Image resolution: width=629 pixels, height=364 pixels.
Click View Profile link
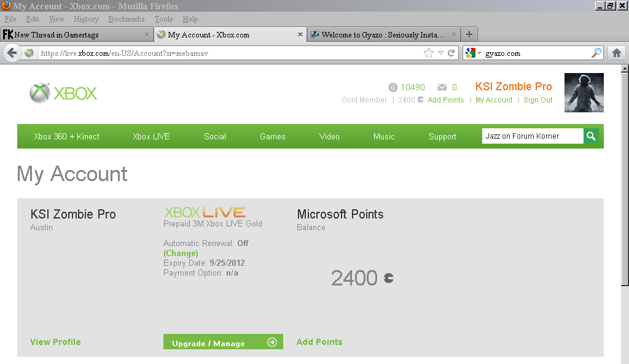(55, 342)
